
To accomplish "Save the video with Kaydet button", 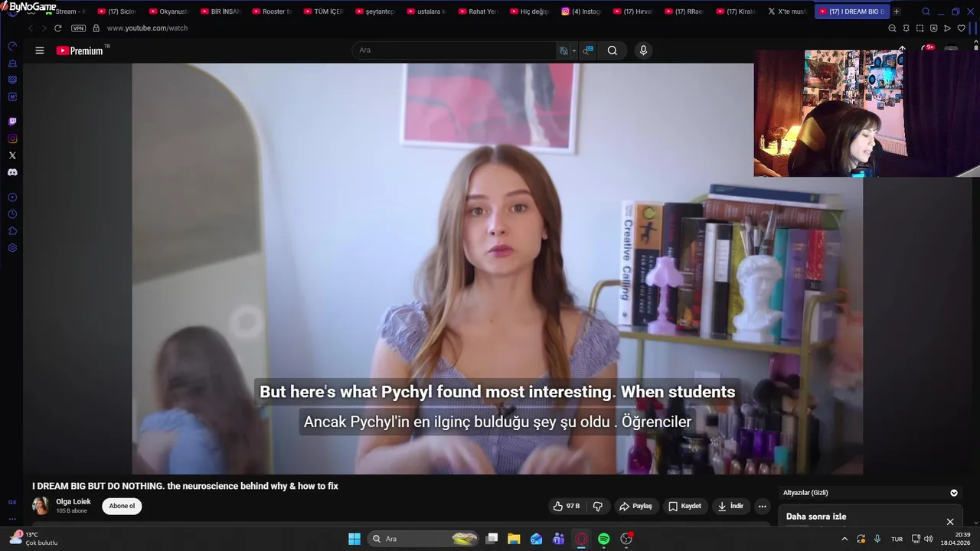I will pyautogui.click(x=684, y=506).
